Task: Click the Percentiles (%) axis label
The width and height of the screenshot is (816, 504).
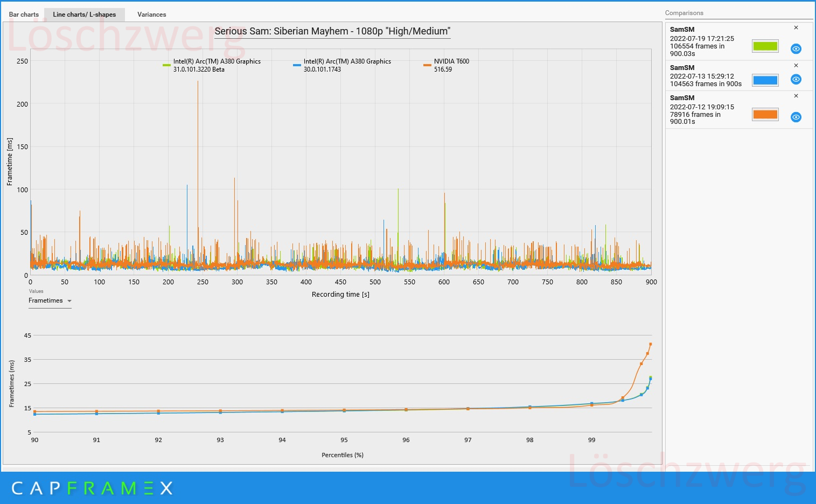Action: (x=343, y=455)
